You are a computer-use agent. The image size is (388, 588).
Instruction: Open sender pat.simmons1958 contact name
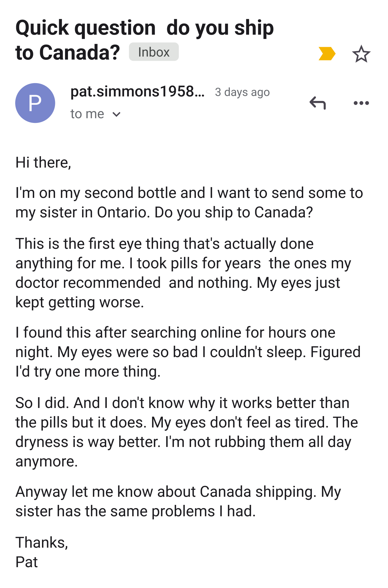(137, 92)
